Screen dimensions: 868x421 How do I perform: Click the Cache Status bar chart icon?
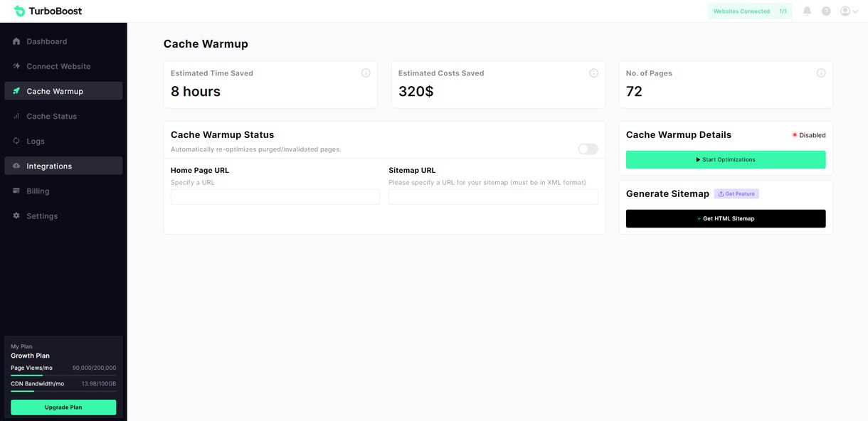click(x=16, y=116)
